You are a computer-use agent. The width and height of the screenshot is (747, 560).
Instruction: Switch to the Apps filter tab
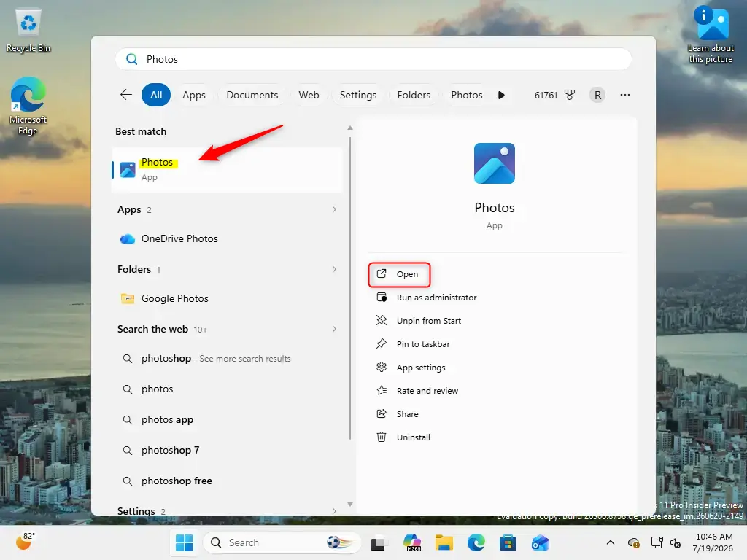(194, 95)
